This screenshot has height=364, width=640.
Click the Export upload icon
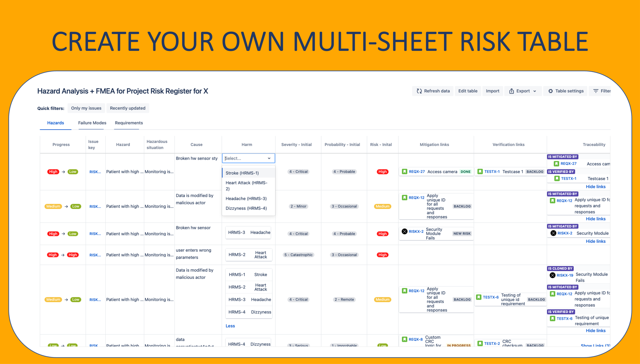click(x=512, y=91)
